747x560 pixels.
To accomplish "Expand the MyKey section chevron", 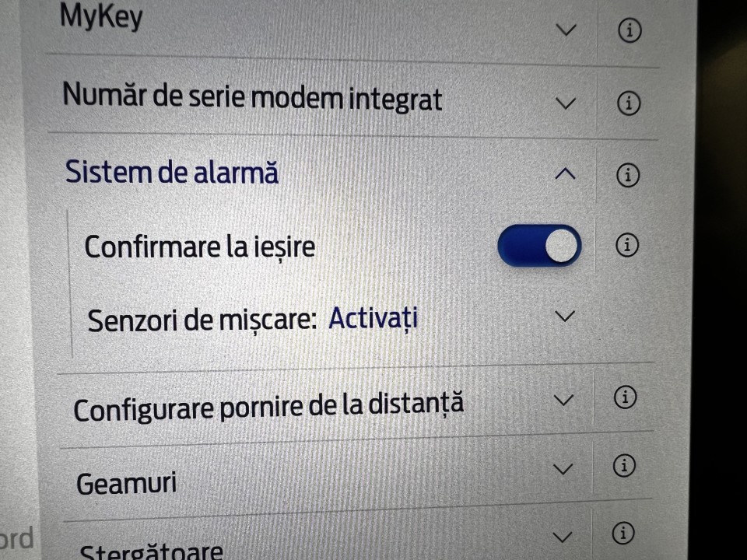I will (567, 30).
